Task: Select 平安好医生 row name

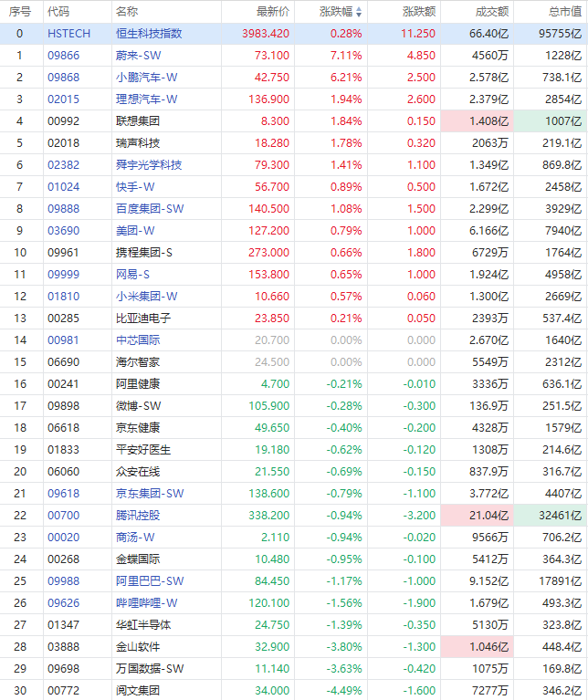Action: pos(143,449)
